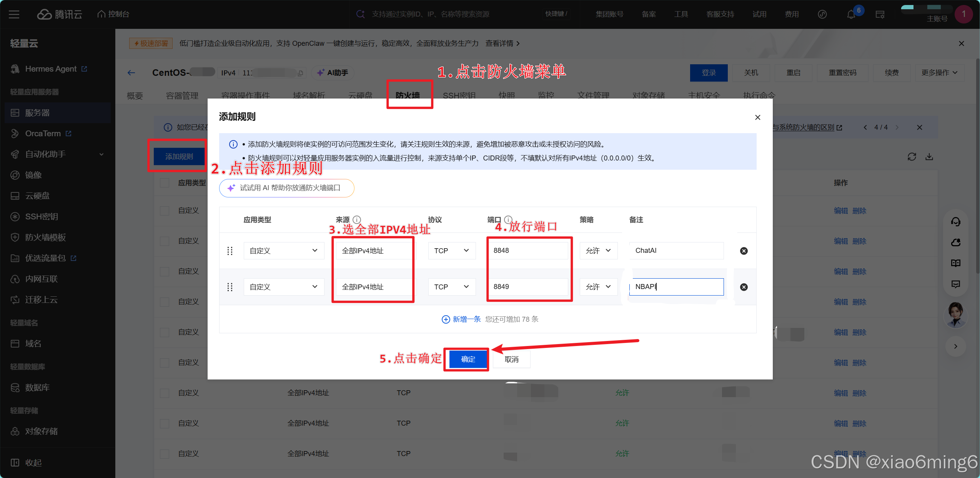
Task: Open the documentation book icon
Action: pyautogui.click(x=955, y=263)
